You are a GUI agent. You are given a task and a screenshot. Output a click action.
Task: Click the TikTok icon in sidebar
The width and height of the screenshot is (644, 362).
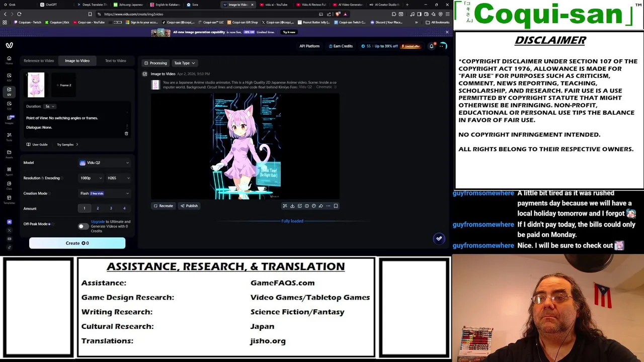pyautogui.click(x=9, y=247)
